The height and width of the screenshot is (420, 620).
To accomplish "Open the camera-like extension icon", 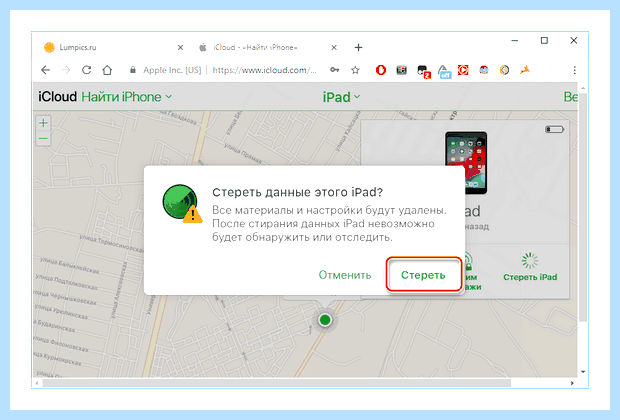I will [401, 70].
